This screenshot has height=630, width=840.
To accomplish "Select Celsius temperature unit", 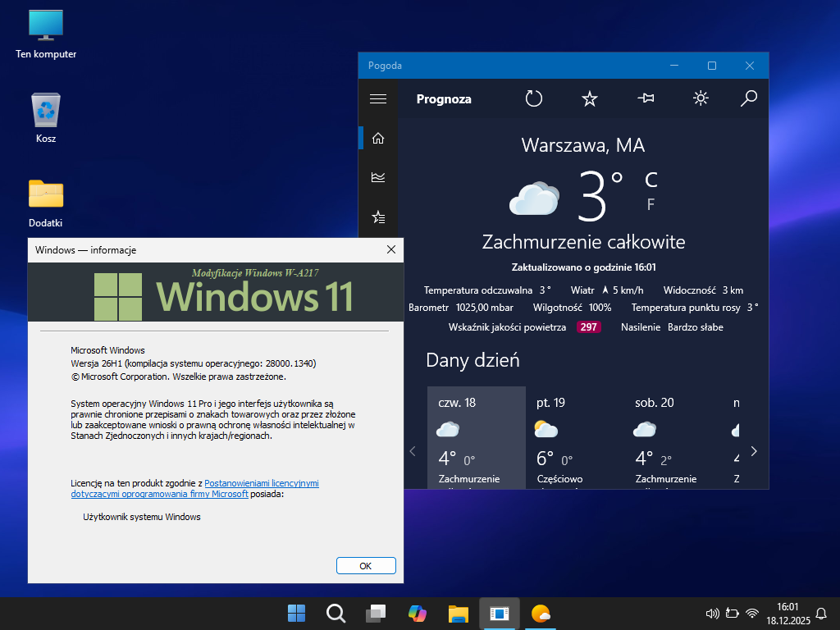I will pyautogui.click(x=651, y=180).
